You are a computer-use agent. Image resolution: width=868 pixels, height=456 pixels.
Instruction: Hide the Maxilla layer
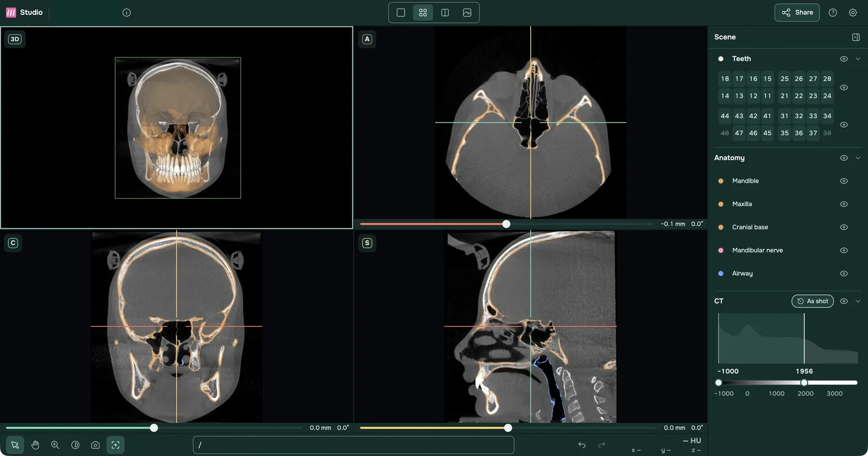point(844,204)
